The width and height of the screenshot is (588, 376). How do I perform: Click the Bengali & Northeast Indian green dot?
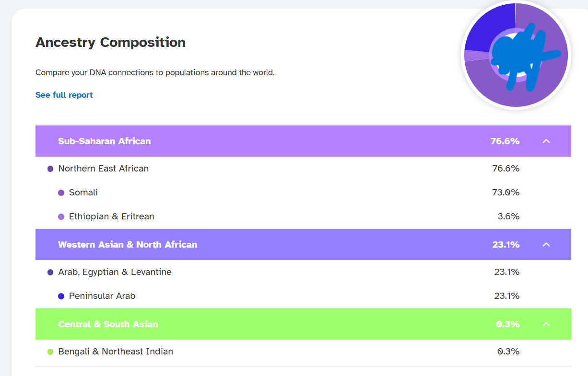tap(50, 352)
